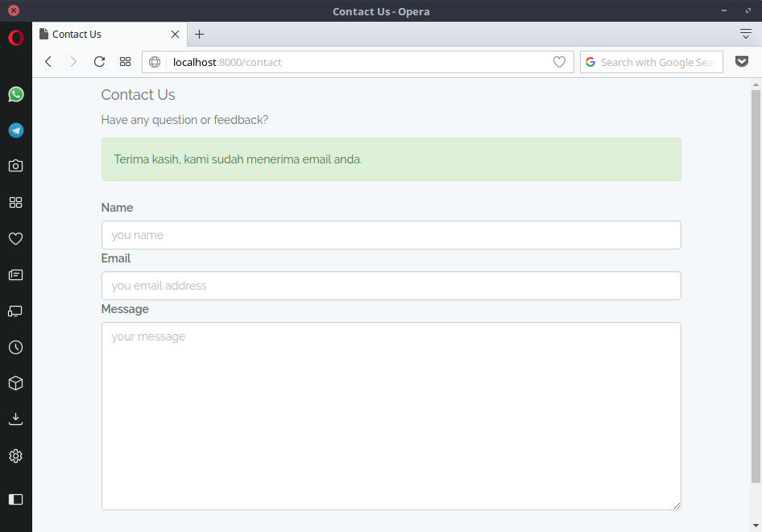The height and width of the screenshot is (532, 762).
Task: Open Telegram messenger in the sidebar
Action: [15, 130]
